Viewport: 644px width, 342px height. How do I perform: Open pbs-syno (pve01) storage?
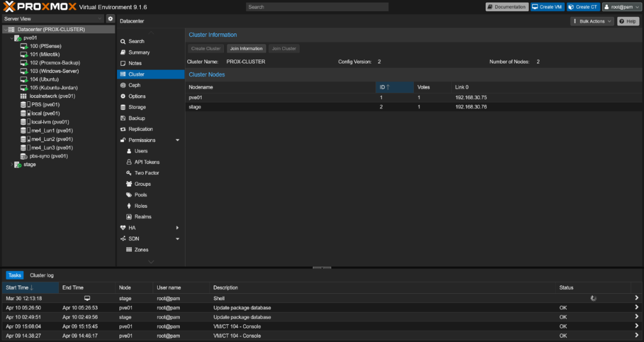[x=49, y=156]
